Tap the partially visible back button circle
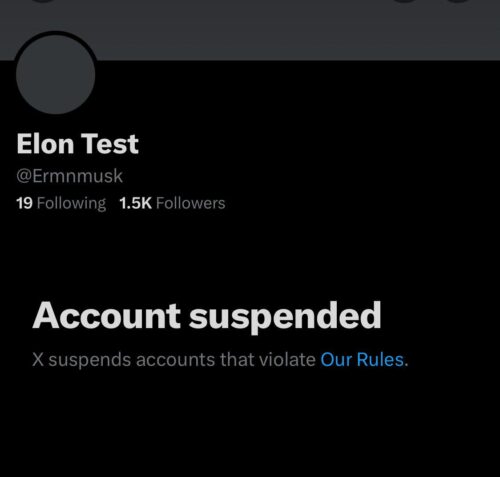The image size is (500, 477). (x=43, y=1)
